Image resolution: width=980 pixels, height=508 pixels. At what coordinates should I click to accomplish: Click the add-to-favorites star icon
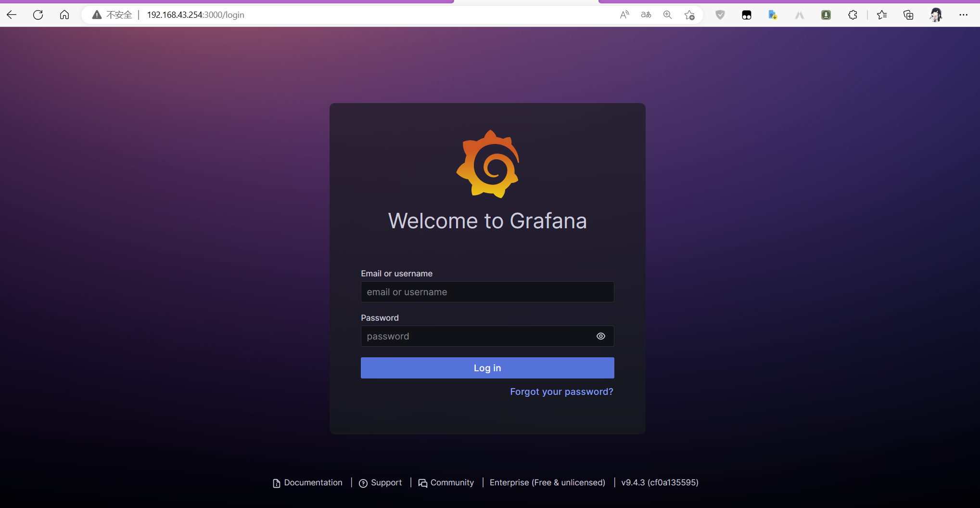pos(689,14)
